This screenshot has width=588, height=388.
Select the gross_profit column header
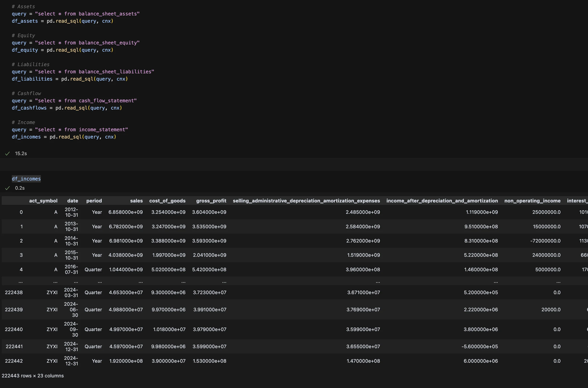coord(211,201)
